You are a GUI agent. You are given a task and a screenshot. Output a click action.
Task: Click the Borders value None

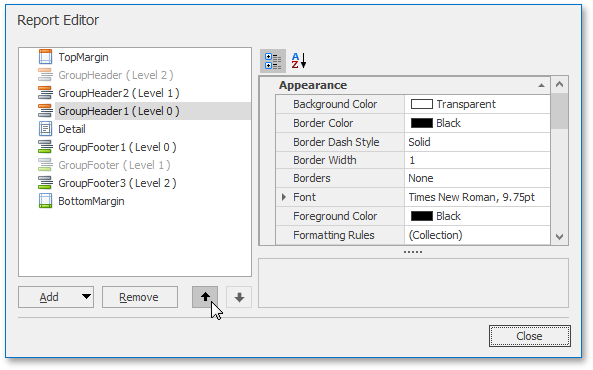point(477,178)
